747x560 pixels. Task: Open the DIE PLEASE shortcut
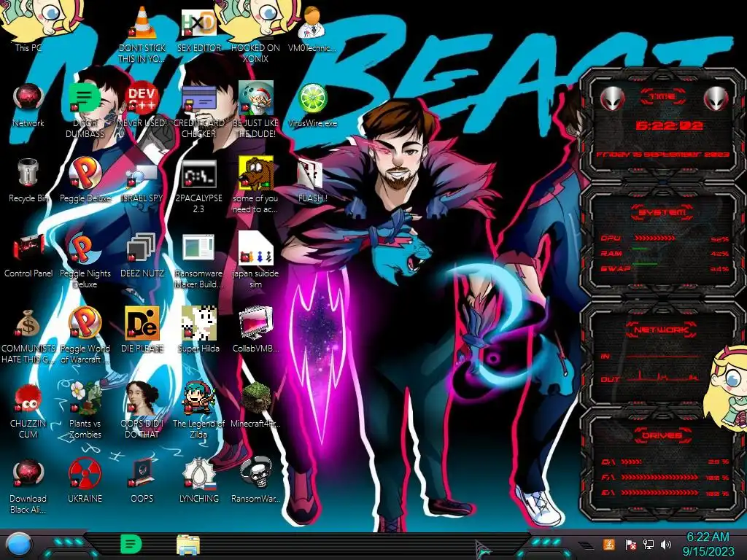tap(142, 323)
